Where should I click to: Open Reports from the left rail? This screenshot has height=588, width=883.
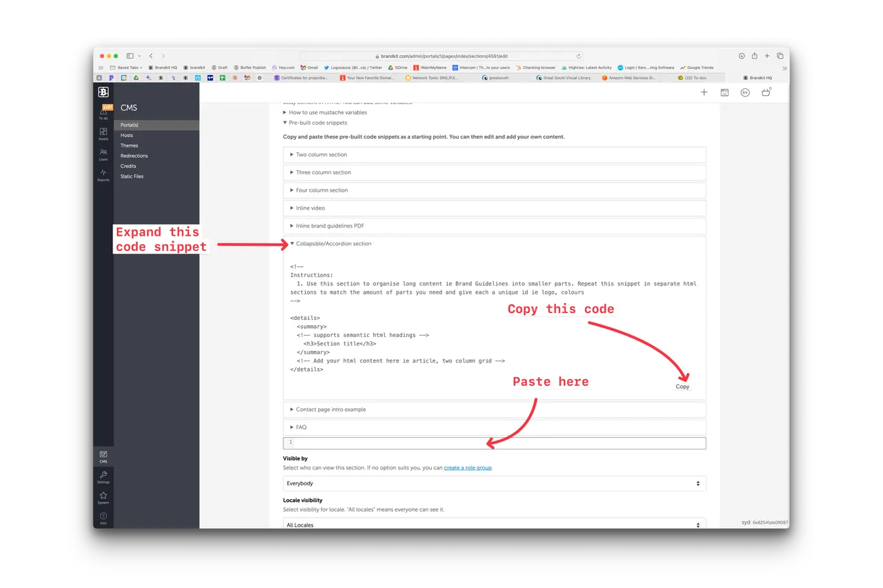point(103,174)
